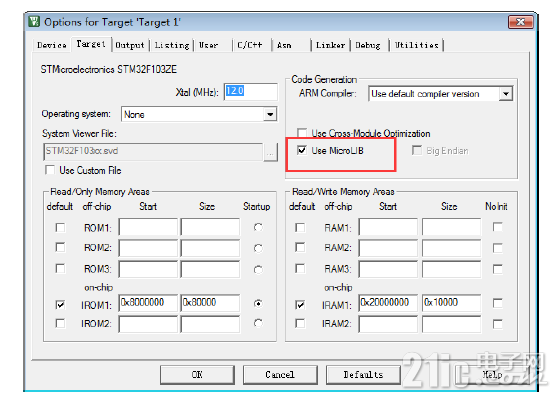
Task: Click the IROM1 Size field 0x80000
Action: pos(210,303)
